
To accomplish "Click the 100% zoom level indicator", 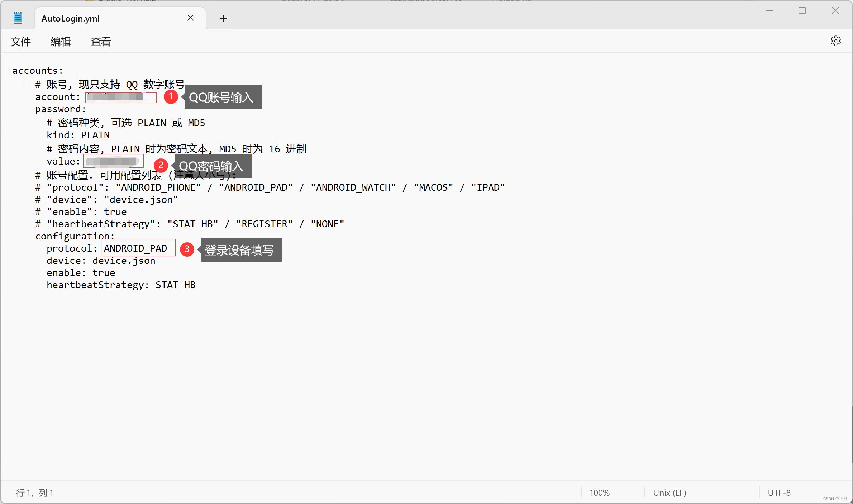I will point(600,493).
